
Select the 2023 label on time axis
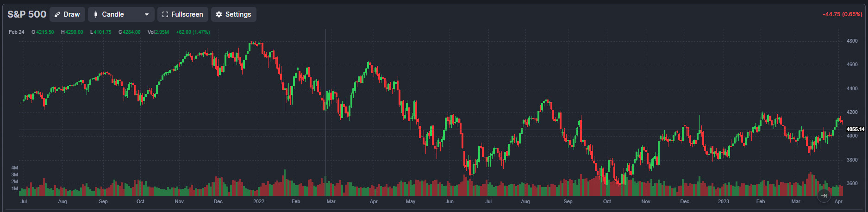pyautogui.click(x=723, y=202)
